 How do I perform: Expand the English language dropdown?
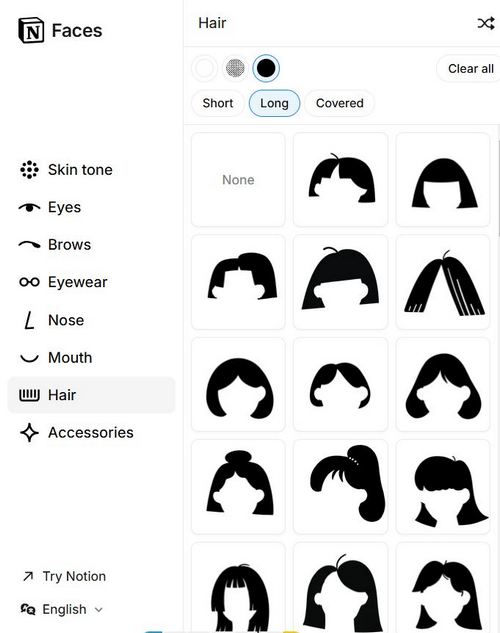point(62,609)
